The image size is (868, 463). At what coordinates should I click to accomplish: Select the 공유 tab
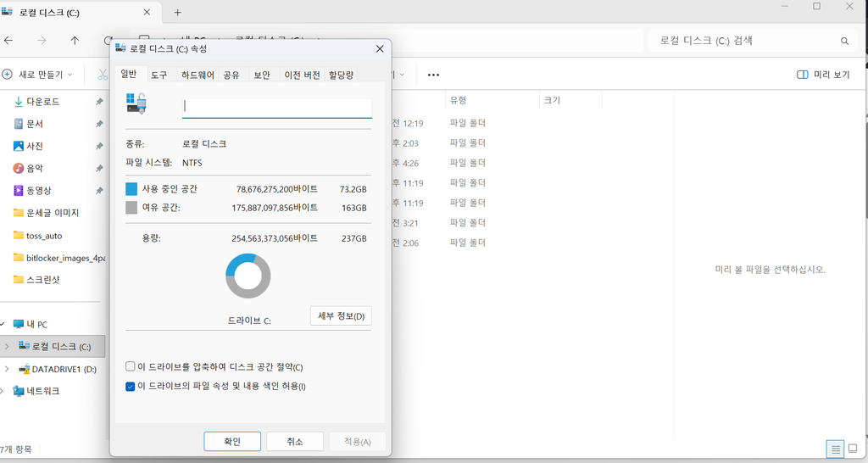click(x=231, y=75)
